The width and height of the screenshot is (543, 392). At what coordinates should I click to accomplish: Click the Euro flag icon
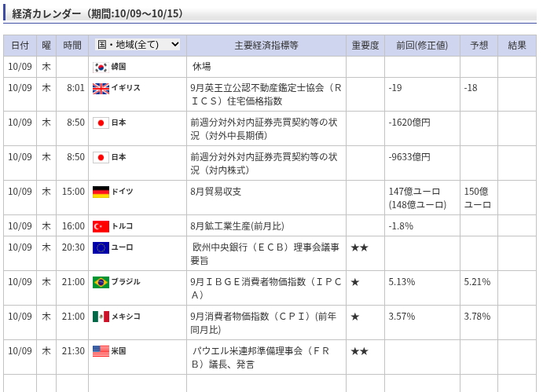point(101,247)
